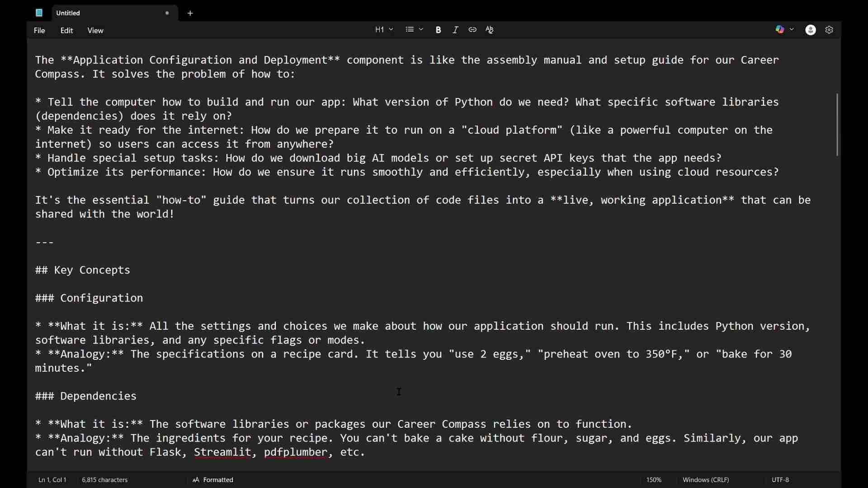Open Notepad settings gear
Image resolution: width=868 pixels, height=488 pixels.
pos(830,30)
